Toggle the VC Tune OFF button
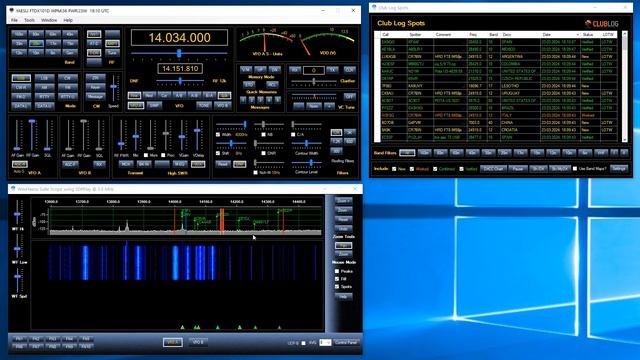This screenshot has width=640, height=360. [349, 97]
